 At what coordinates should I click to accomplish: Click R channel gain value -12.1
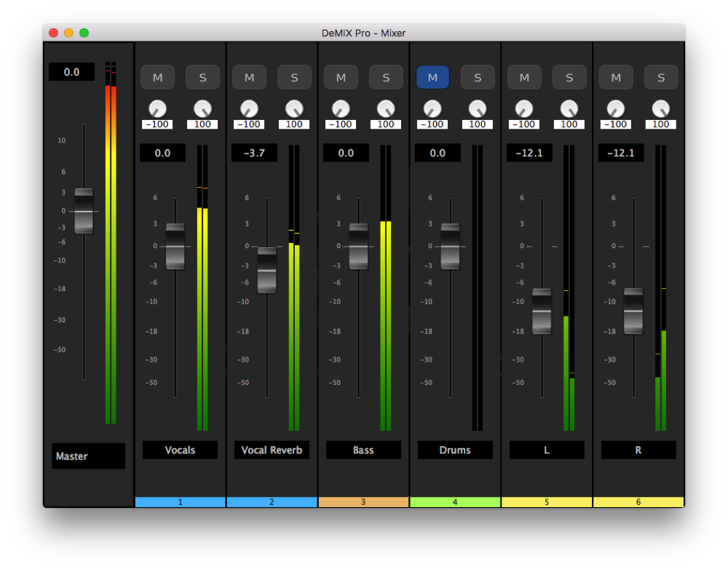[x=621, y=153]
